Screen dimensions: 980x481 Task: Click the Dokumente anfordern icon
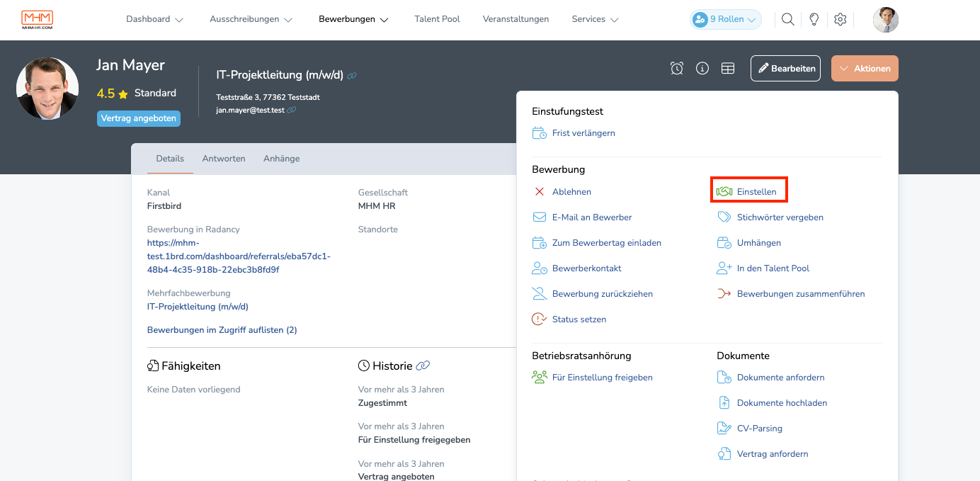[724, 378]
